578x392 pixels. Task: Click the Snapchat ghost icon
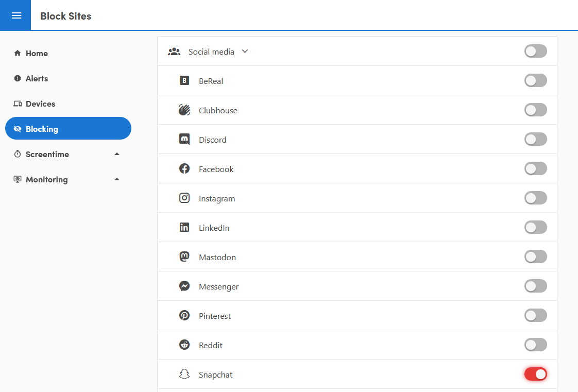[184, 374]
